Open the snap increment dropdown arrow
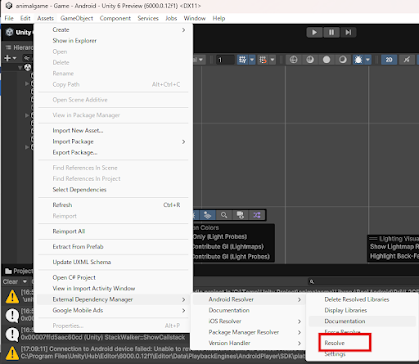Screen dimensions: 419x364 pos(272,60)
